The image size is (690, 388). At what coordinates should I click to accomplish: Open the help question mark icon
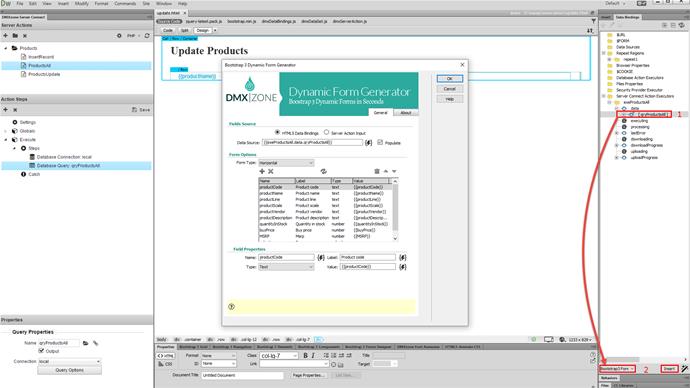[231, 307]
